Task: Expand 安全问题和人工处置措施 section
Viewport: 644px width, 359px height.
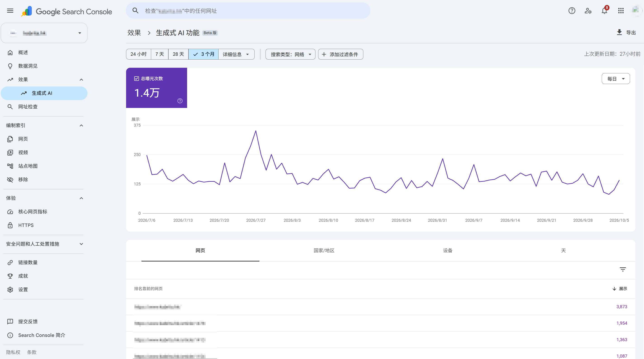Action: coord(81,244)
